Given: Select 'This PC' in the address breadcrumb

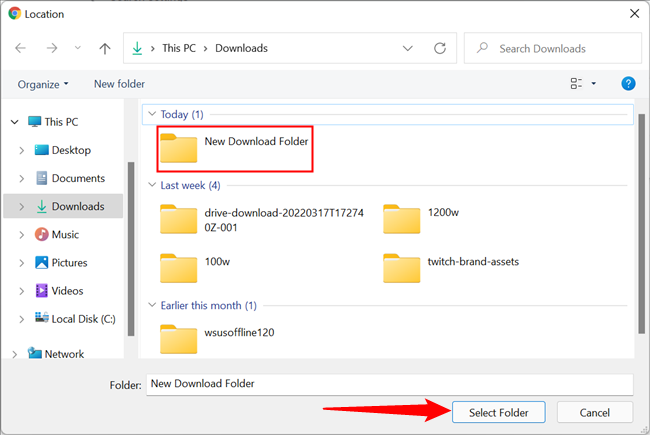Looking at the screenshot, I should [x=179, y=48].
